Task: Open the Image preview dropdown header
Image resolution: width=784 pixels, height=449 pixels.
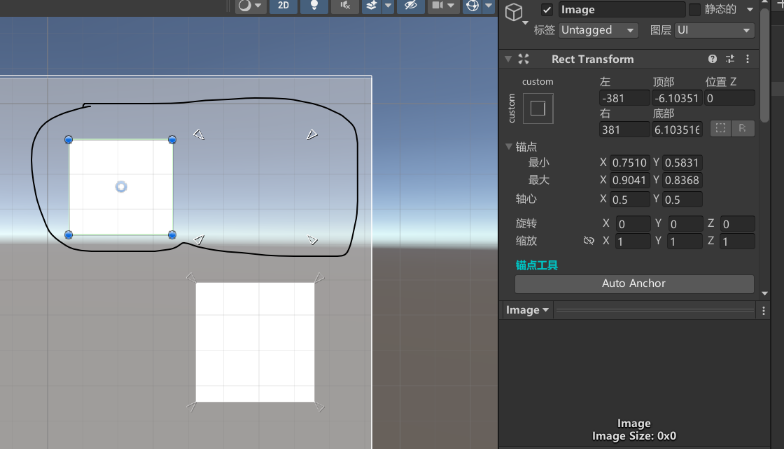Action: pyautogui.click(x=527, y=310)
